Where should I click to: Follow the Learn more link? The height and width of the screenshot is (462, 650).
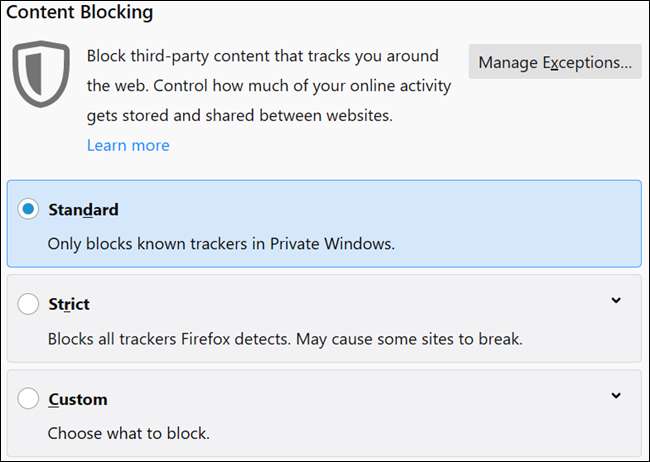128,145
